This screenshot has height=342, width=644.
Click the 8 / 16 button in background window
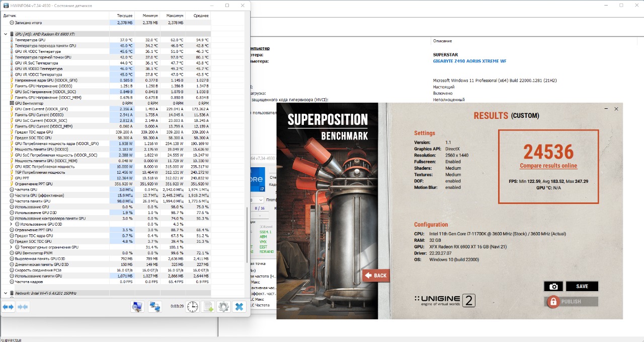click(x=259, y=208)
